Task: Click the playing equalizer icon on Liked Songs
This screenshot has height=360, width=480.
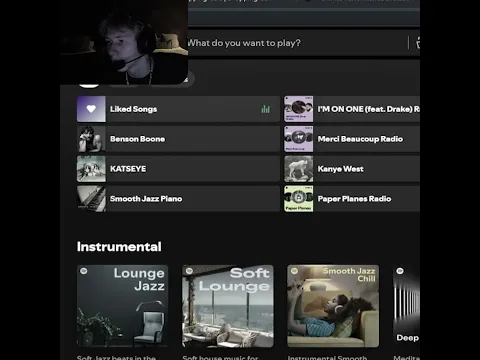Action: pyautogui.click(x=266, y=109)
